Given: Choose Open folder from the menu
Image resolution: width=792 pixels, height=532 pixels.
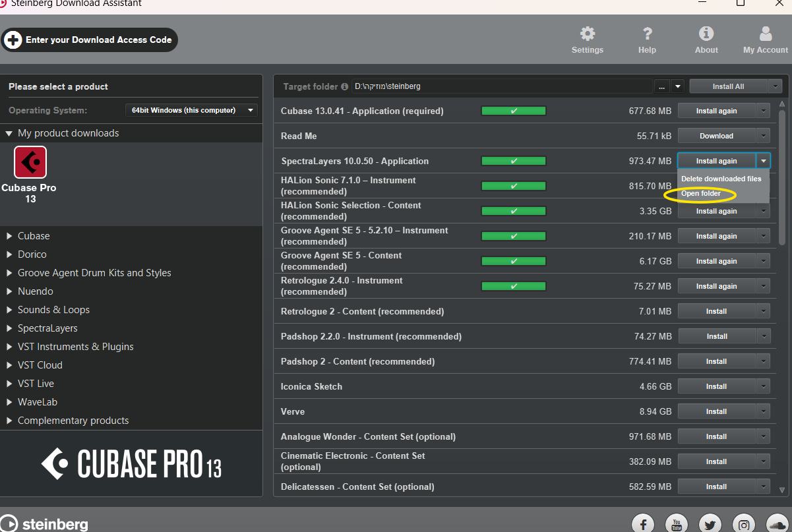Looking at the screenshot, I should click(x=701, y=194).
